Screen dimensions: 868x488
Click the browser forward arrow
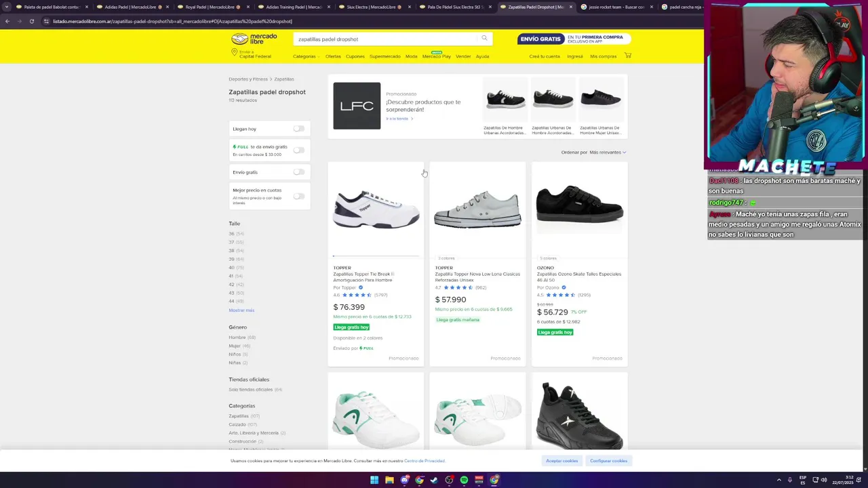(19, 21)
